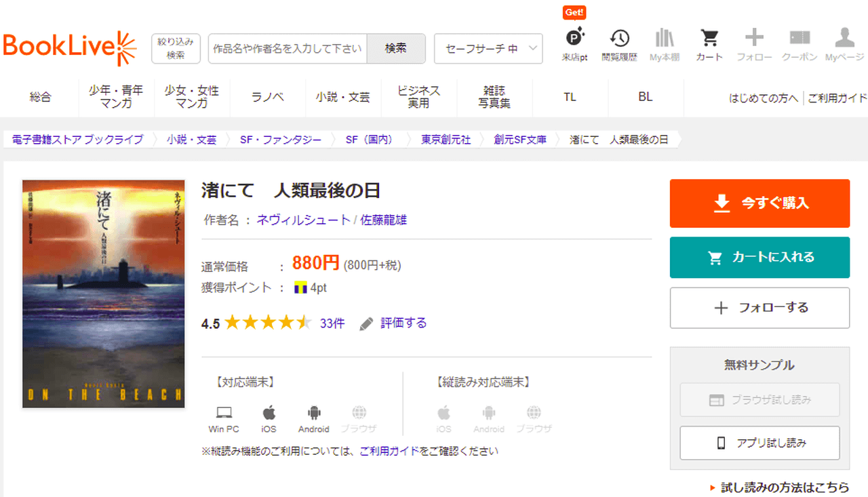868x497 pixels.
Task: Go to 創元SF文庫 breadcrumb link
Action: click(520, 140)
